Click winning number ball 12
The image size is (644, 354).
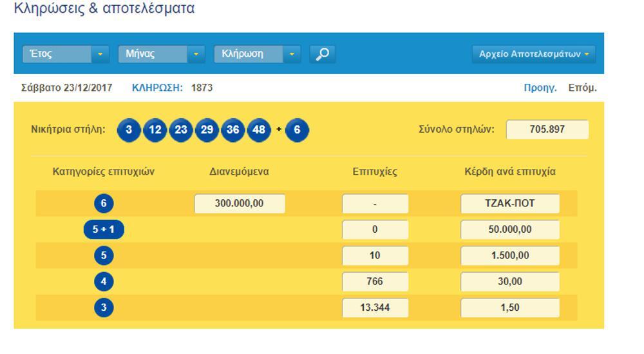click(x=155, y=130)
